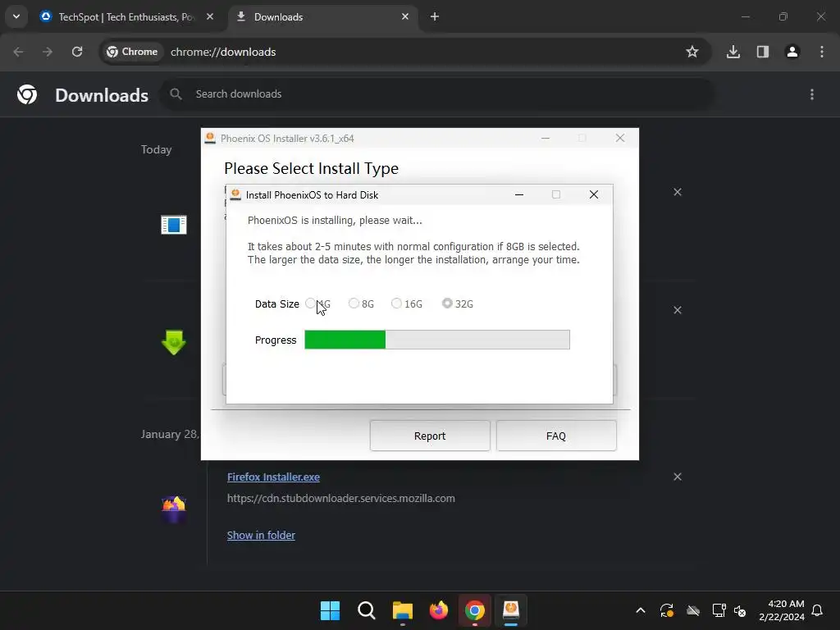Close the Install PhoenixOS to Hard Disk dialog

[594, 194]
